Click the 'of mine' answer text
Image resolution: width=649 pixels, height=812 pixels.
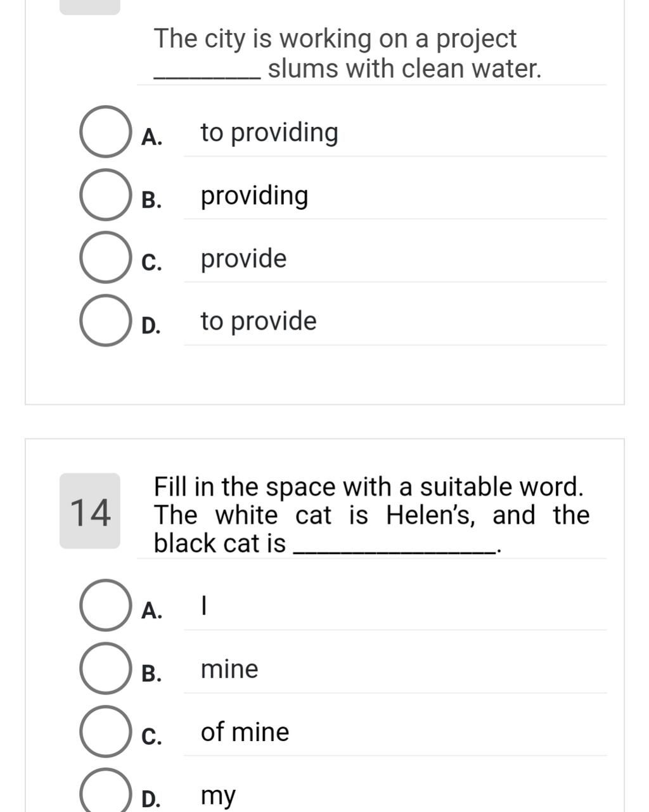tap(245, 732)
